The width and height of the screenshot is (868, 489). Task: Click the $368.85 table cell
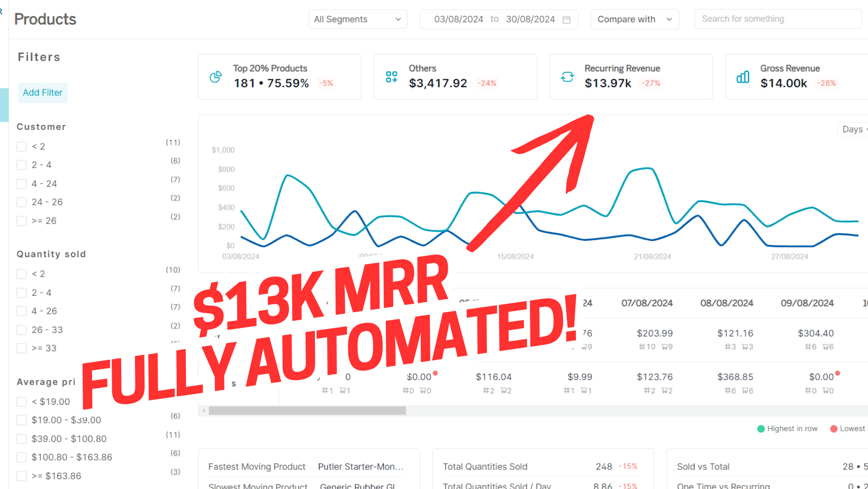735,377
